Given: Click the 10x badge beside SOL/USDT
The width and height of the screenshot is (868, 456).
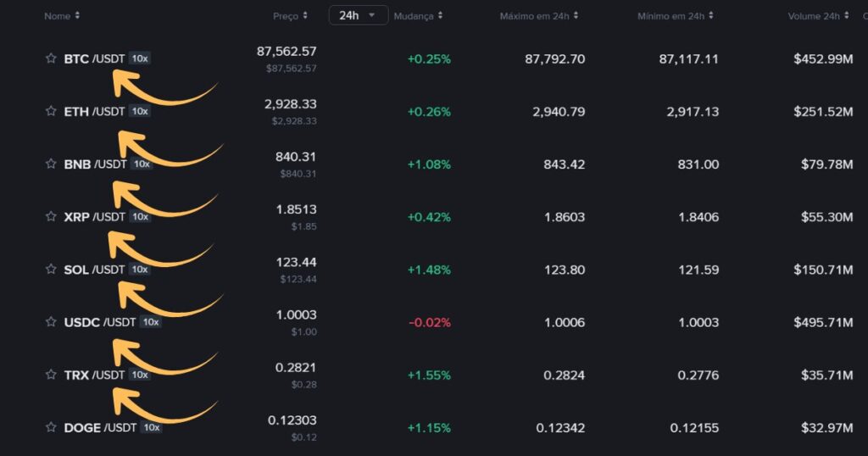Looking at the screenshot, I should pyautogui.click(x=140, y=269).
